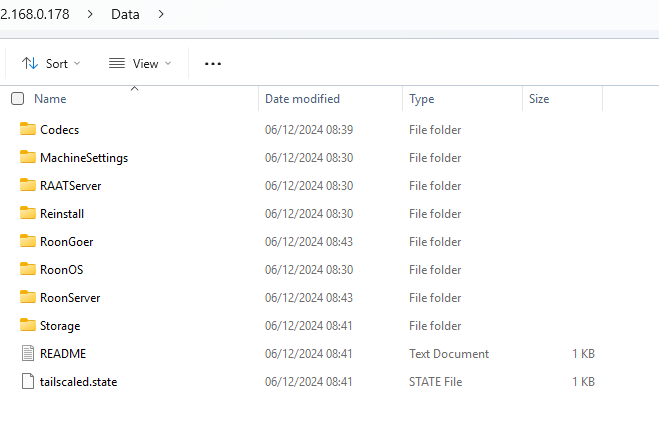The image size is (659, 441).
Task: Click the sort-direction caret above the Name column
Action: pos(134,88)
